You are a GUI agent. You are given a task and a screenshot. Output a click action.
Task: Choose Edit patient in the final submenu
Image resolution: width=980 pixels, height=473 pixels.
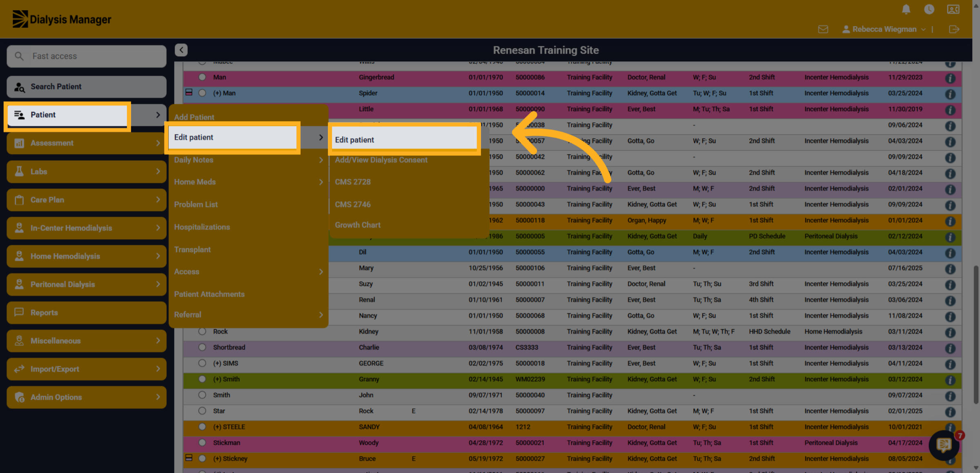tap(404, 140)
